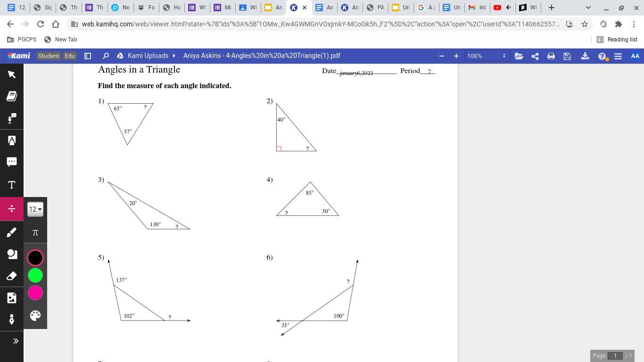Select the Equation division tool
Screen dimensions: 644x362
(12, 208)
